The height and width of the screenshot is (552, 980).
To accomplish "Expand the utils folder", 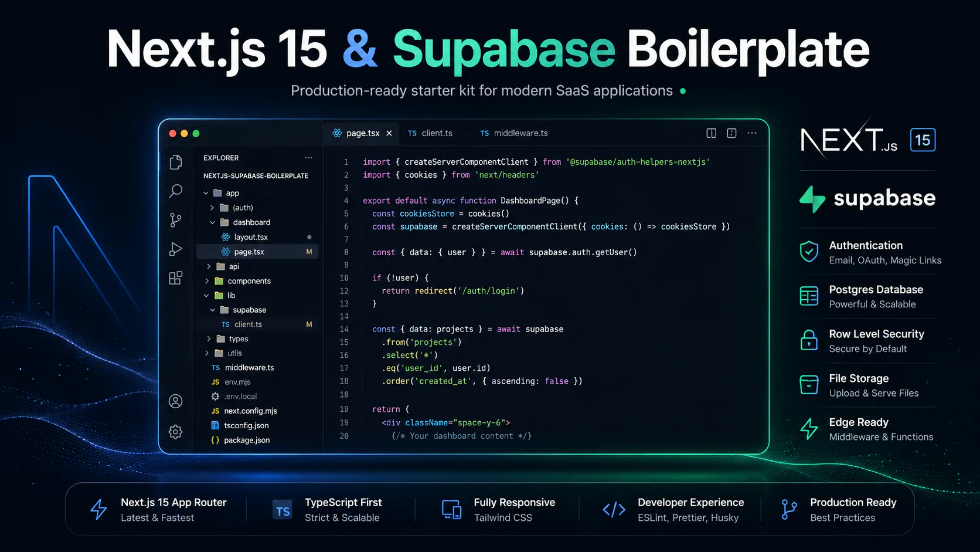I will click(206, 353).
